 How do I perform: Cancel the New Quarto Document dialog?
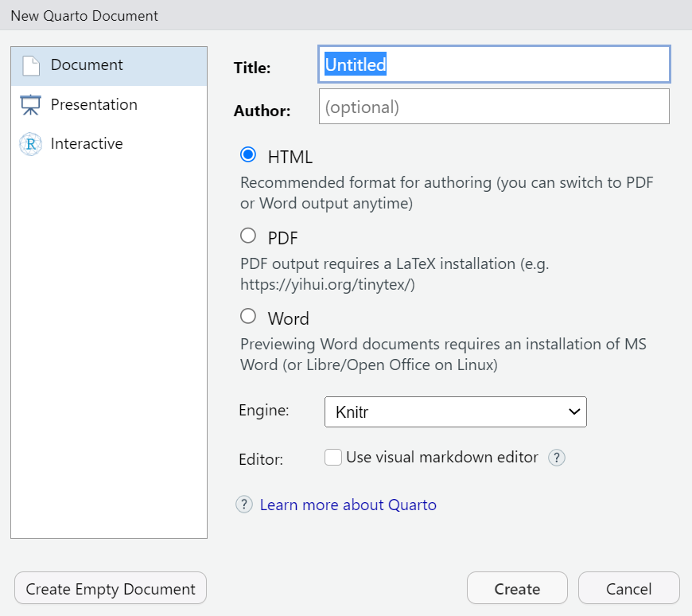628,589
